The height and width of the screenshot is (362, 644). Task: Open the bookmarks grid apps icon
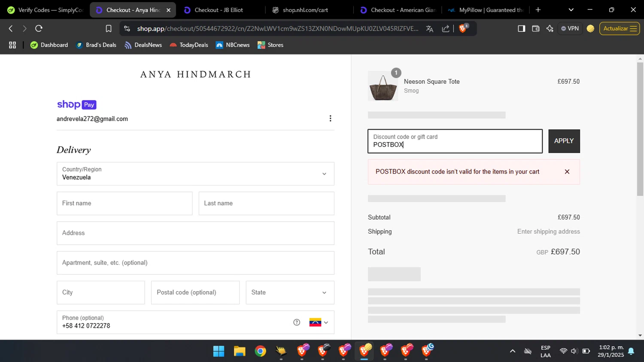(x=12, y=45)
